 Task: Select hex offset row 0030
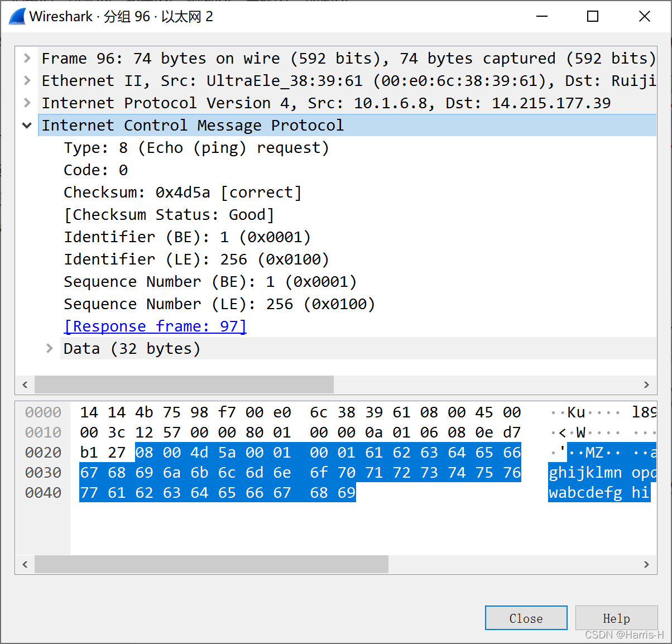[43, 473]
